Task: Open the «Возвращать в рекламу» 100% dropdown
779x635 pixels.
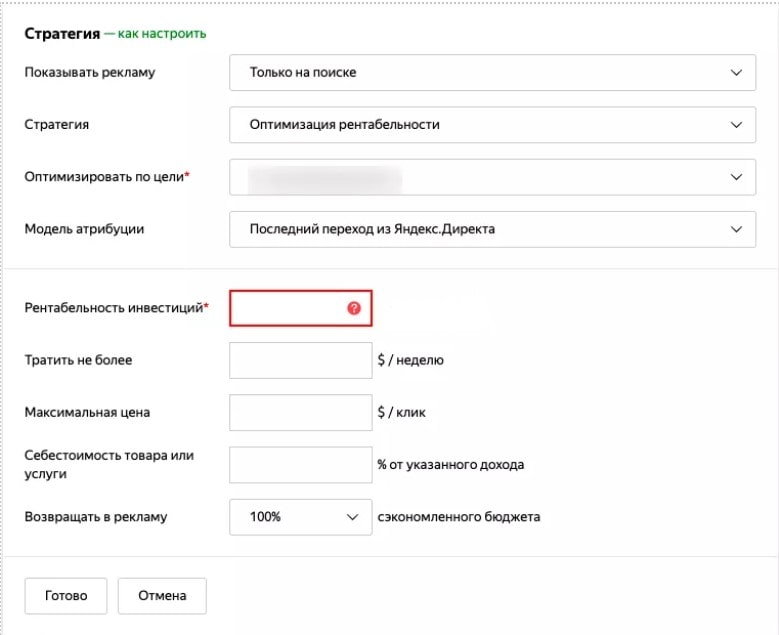Action: pos(300,517)
